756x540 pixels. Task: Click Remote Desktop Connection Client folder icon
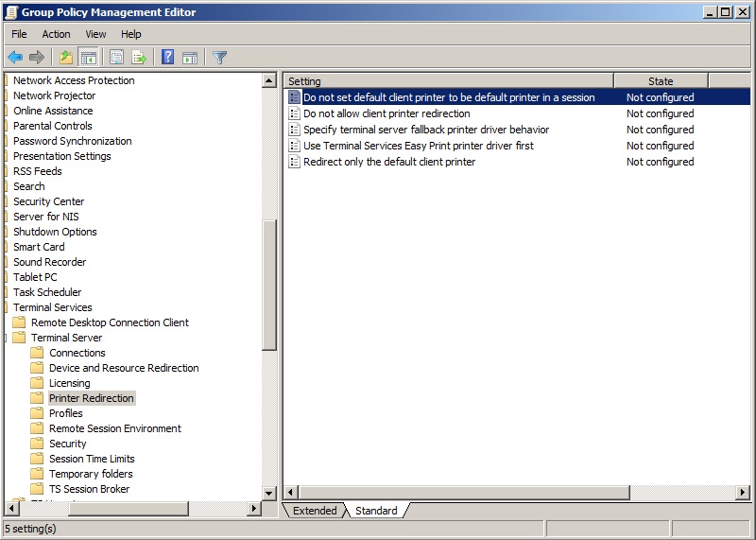(x=19, y=322)
